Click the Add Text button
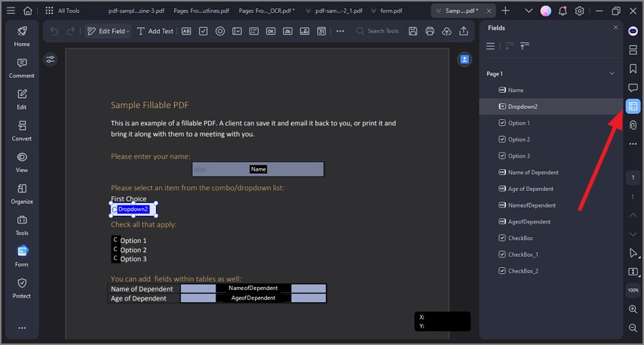644x345 pixels. [x=155, y=31]
